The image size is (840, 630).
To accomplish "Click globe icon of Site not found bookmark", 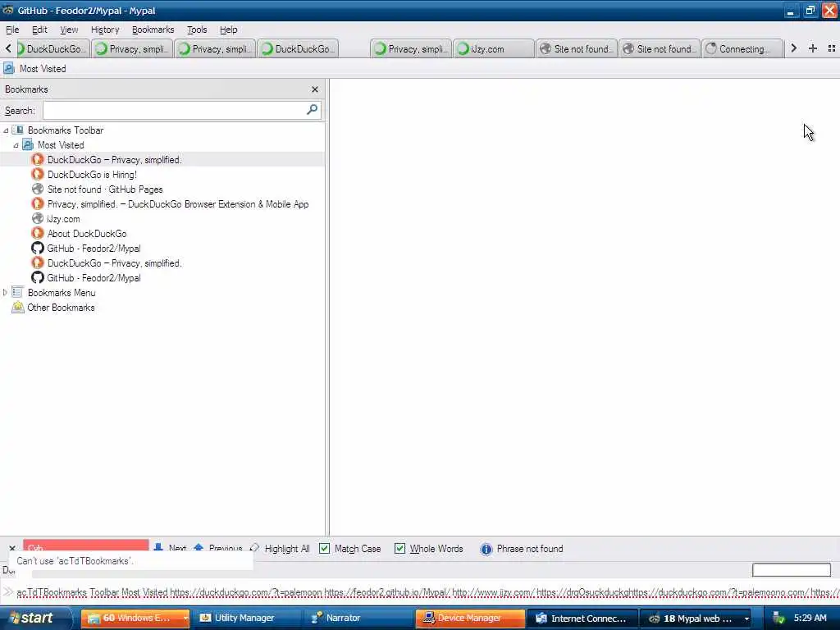I will coord(38,189).
